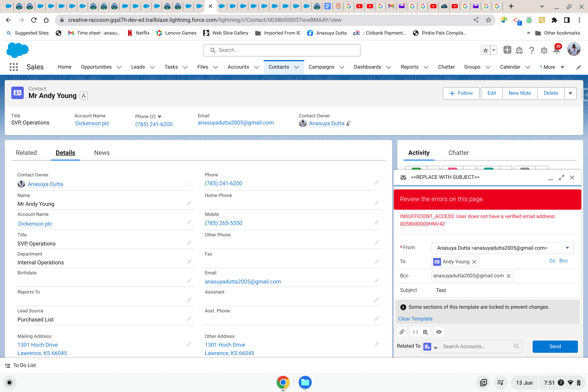Open the Setup gear icon

pyautogui.click(x=544, y=50)
